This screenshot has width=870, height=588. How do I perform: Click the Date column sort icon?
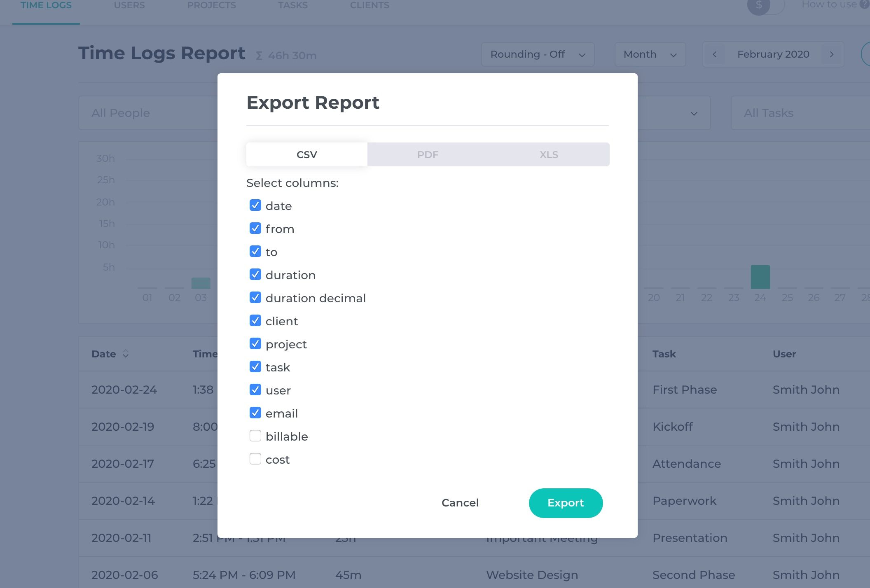(126, 354)
